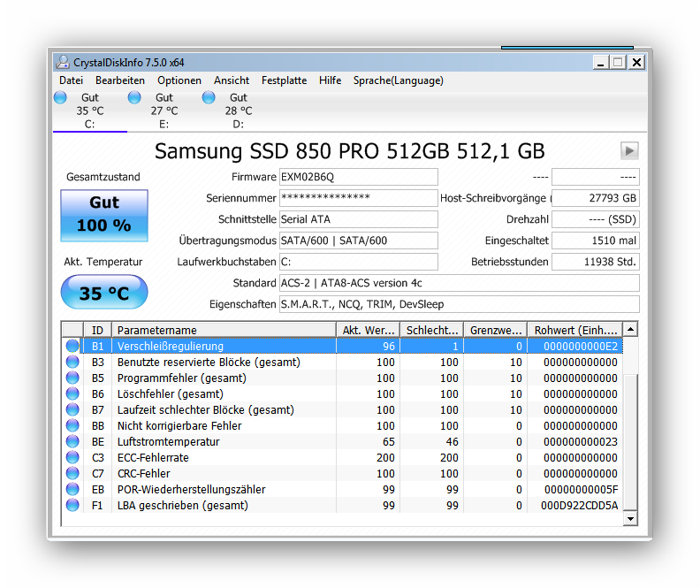
Task: Select drive E: tab at 27 °C
Action: tap(164, 111)
